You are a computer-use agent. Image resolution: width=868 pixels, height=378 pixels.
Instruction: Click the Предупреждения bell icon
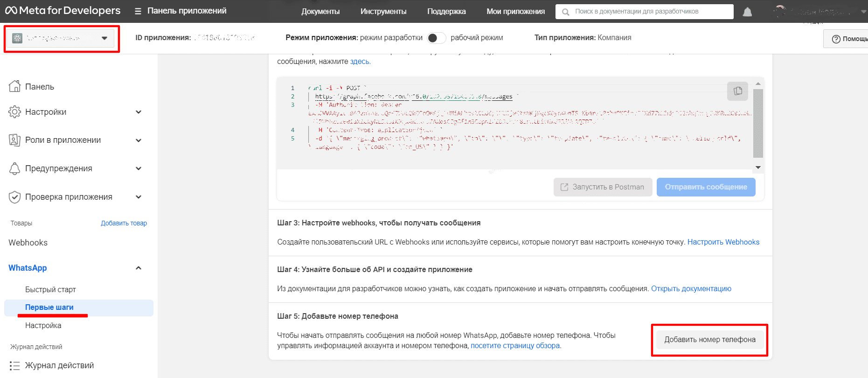[15, 168]
